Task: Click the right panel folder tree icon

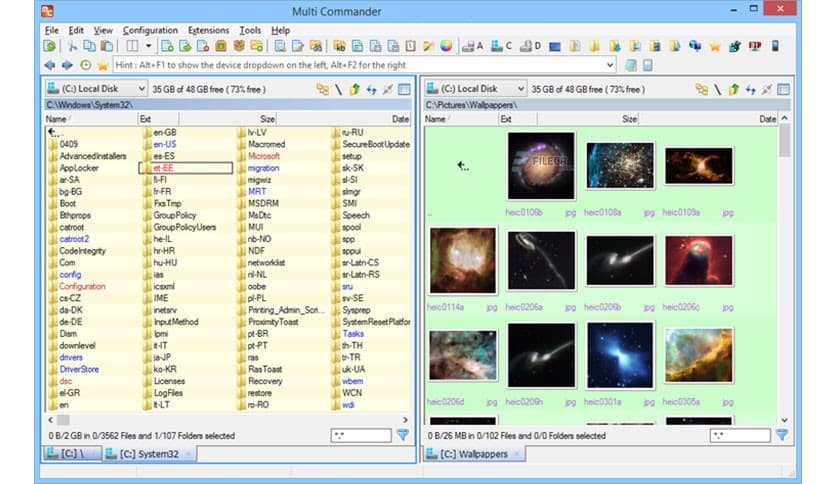Action: (702, 89)
